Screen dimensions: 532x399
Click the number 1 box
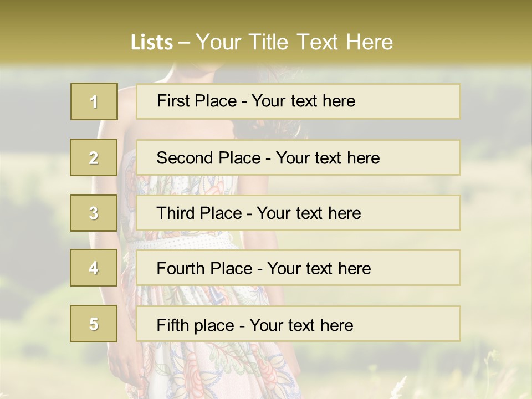[94, 101]
